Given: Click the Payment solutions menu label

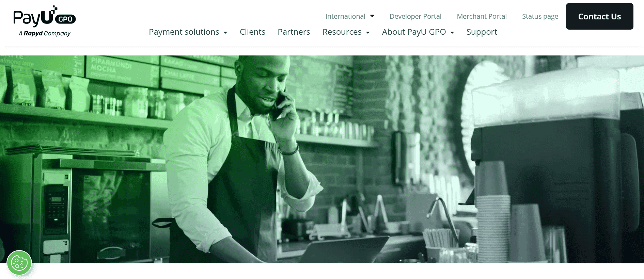Looking at the screenshot, I should click(184, 32).
